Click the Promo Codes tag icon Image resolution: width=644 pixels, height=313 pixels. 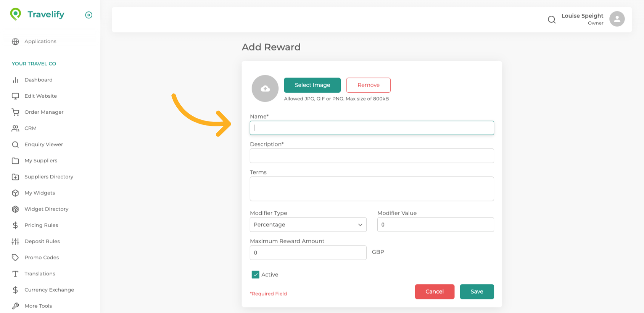pos(15,257)
